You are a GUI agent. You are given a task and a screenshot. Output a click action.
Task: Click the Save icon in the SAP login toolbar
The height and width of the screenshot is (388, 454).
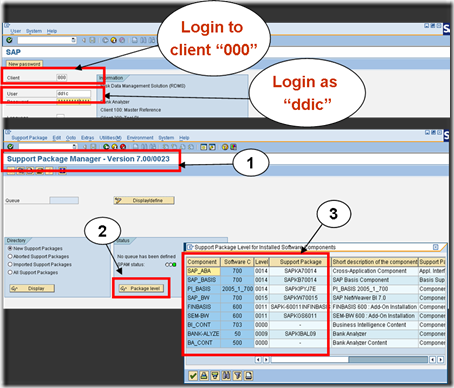coord(92,40)
